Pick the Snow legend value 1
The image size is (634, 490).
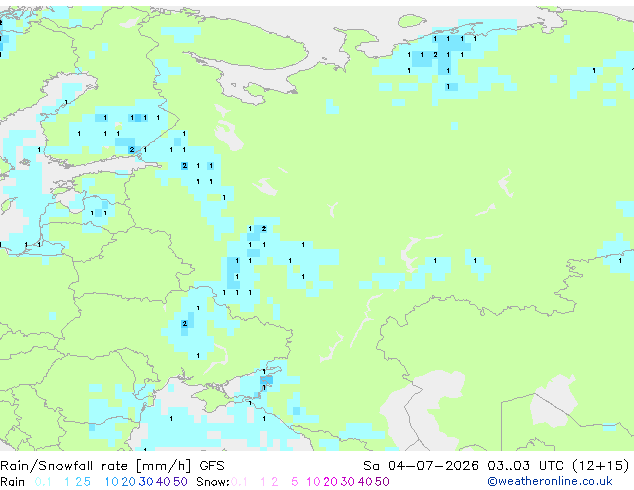(x=263, y=482)
